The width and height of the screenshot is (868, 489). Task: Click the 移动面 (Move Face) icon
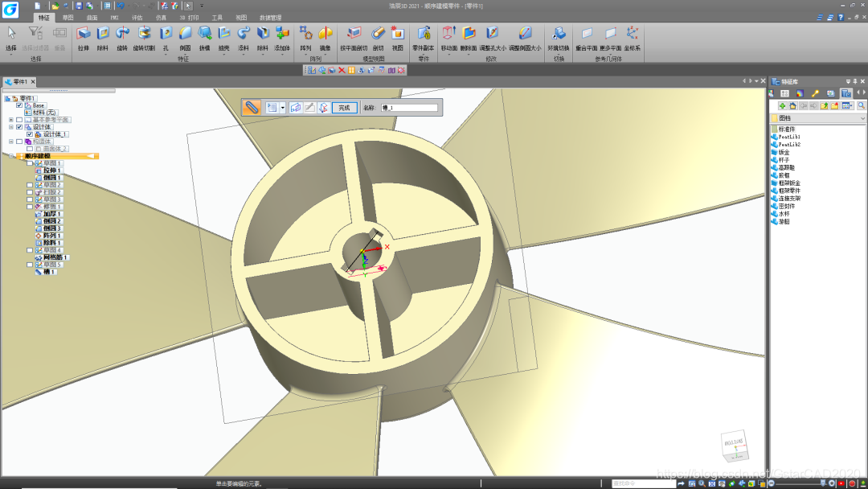click(x=448, y=34)
